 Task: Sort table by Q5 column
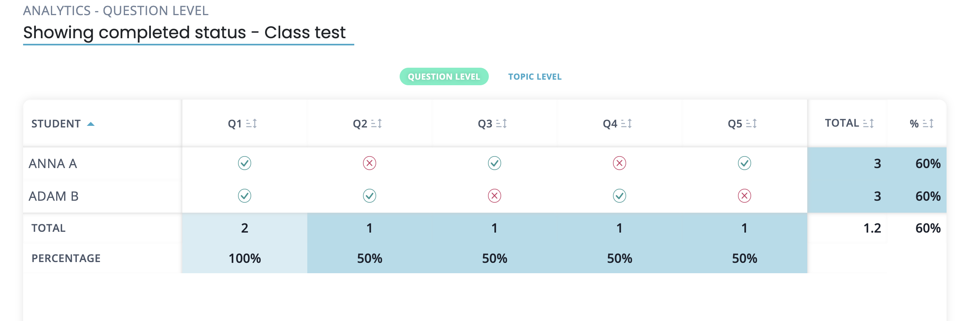[x=751, y=124]
